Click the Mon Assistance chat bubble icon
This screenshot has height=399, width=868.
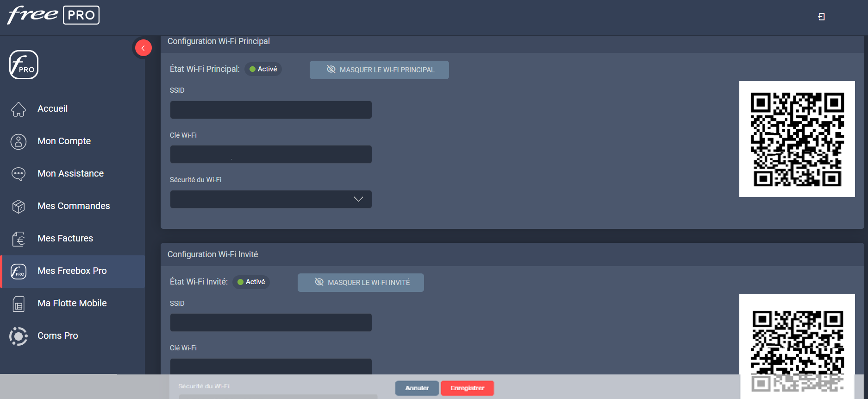[x=19, y=174]
